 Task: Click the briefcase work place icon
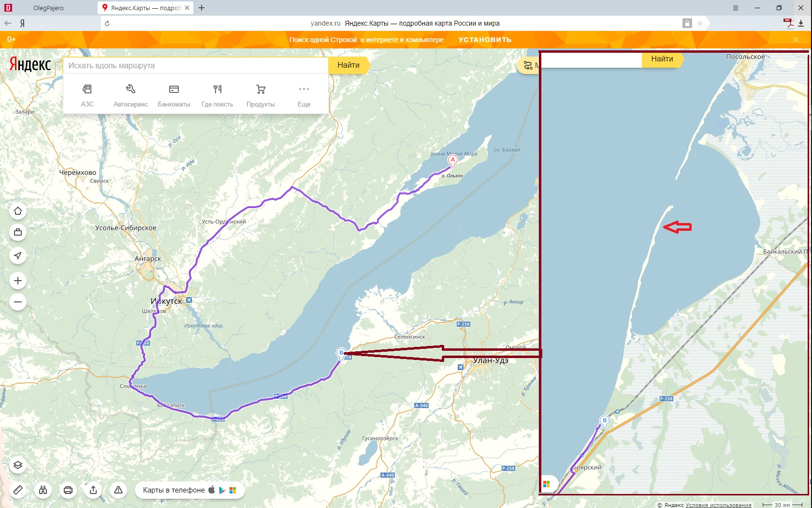tap(18, 232)
